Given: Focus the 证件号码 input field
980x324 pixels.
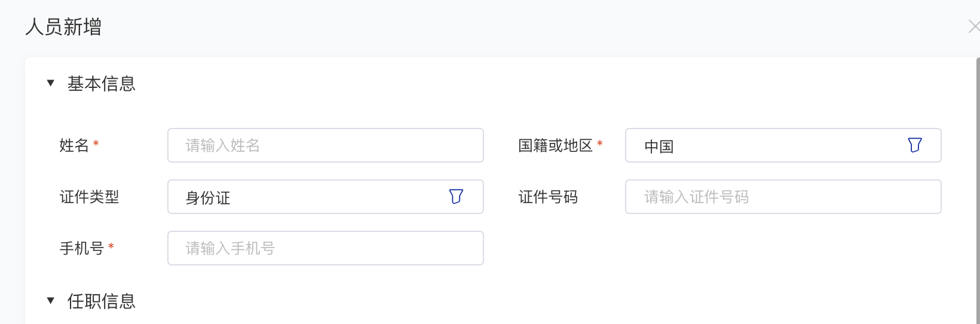Looking at the screenshot, I should (783, 197).
